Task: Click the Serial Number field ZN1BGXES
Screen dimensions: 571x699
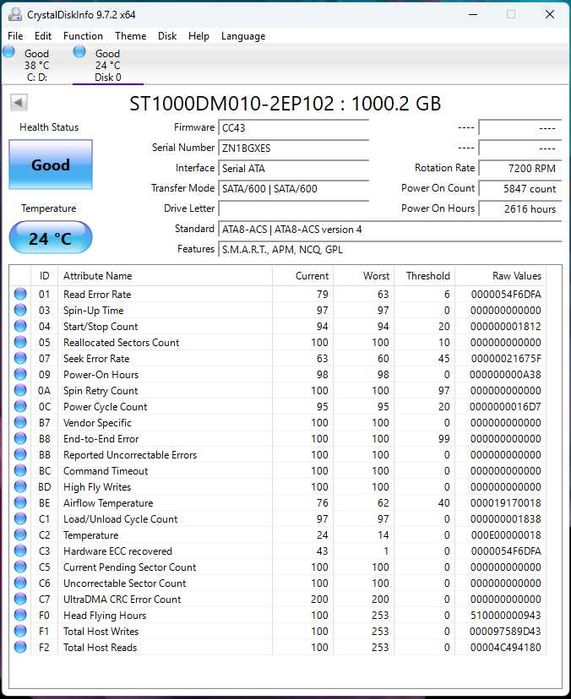Action: pos(294,148)
